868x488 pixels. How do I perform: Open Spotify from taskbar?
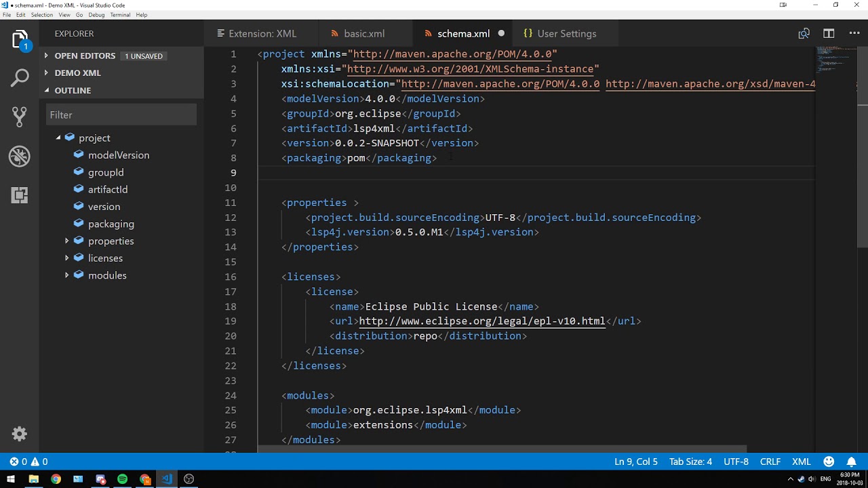pos(122,479)
